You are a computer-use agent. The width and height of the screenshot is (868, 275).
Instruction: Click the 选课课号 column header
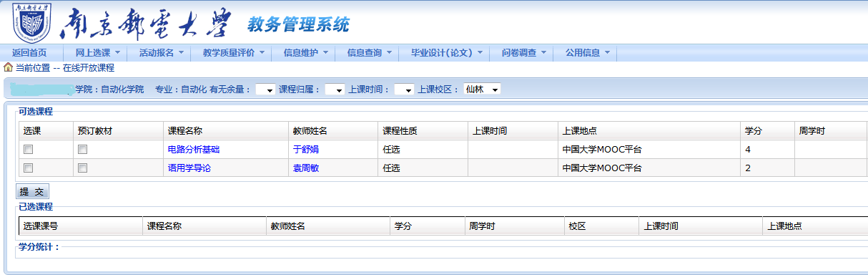tap(41, 226)
